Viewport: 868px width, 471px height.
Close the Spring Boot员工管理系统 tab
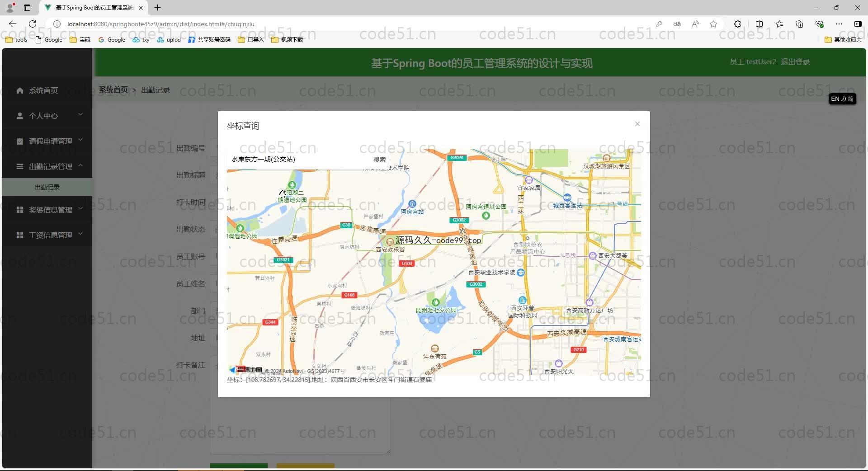(x=141, y=8)
